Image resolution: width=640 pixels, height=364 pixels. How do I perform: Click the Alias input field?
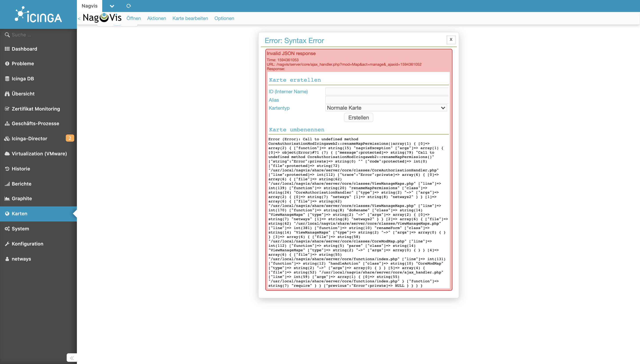tap(387, 100)
